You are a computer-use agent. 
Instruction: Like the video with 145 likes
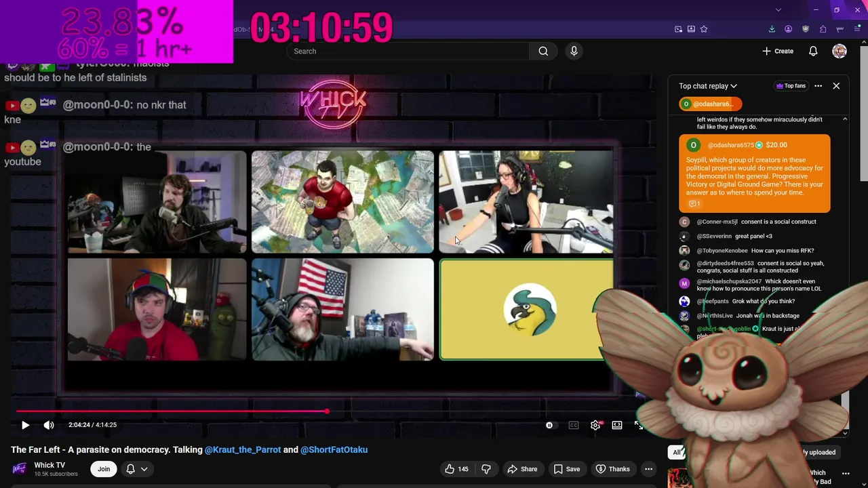(x=456, y=469)
